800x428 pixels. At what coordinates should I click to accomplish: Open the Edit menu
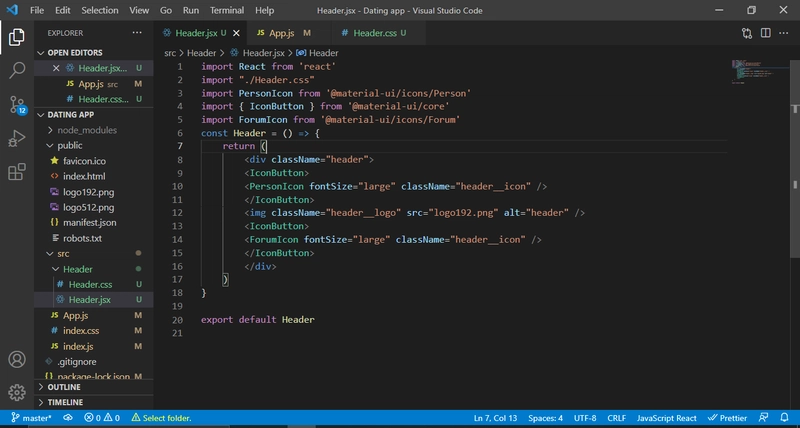(63, 10)
